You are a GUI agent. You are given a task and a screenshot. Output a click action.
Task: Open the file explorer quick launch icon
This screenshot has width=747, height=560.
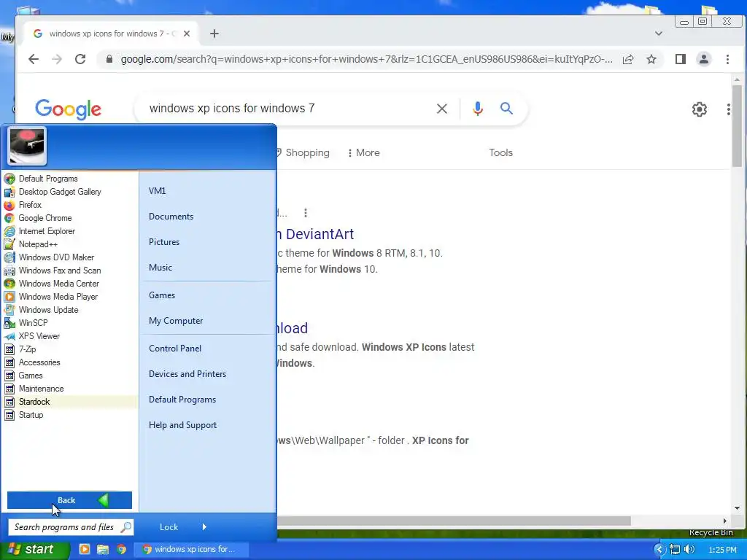(x=103, y=549)
